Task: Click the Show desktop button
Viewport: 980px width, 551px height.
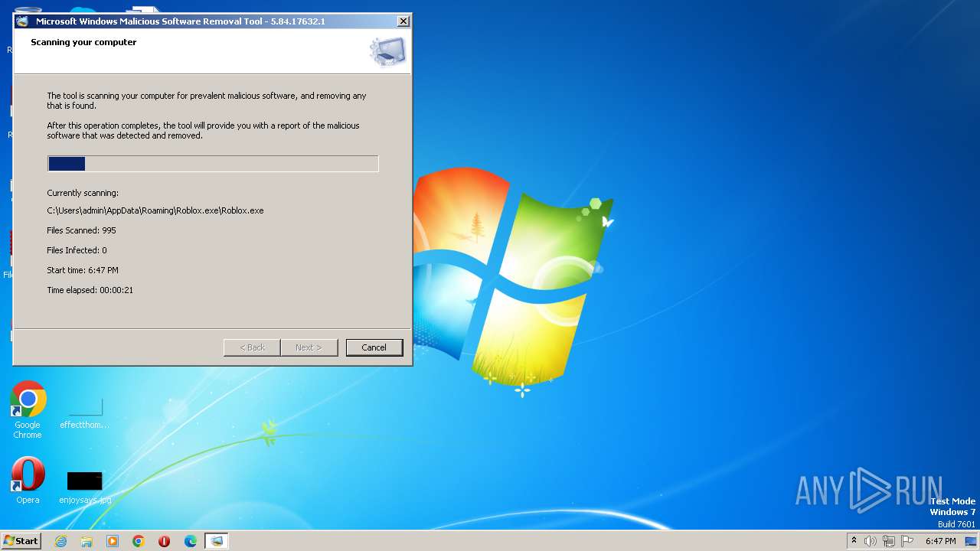Action: click(x=971, y=541)
